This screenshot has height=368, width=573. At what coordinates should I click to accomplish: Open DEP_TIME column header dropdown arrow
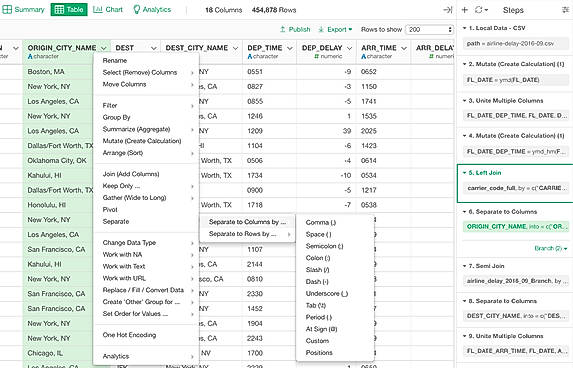[x=290, y=48]
